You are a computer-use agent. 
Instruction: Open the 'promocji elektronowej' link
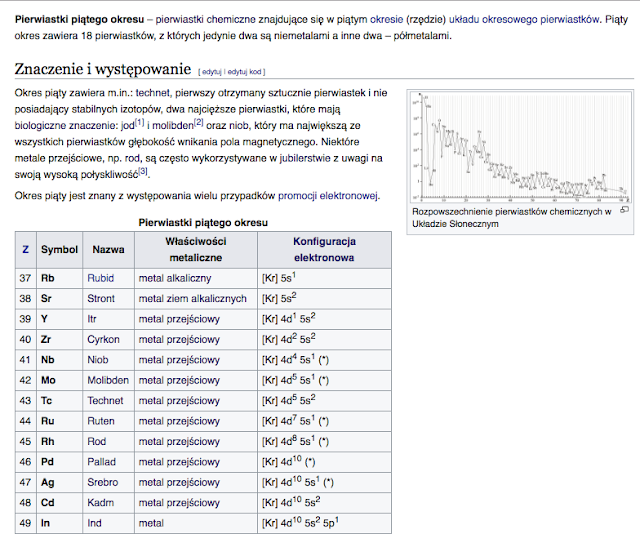(x=328, y=196)
